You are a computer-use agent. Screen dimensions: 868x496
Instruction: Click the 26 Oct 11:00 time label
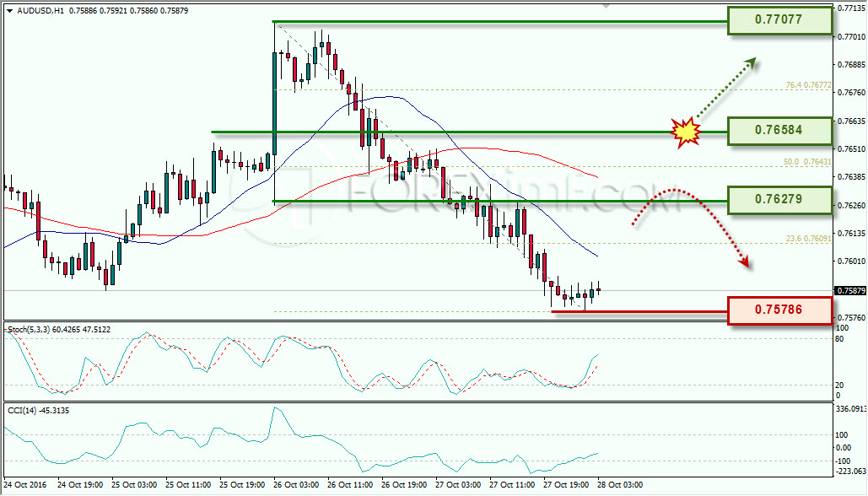(350, 485)
